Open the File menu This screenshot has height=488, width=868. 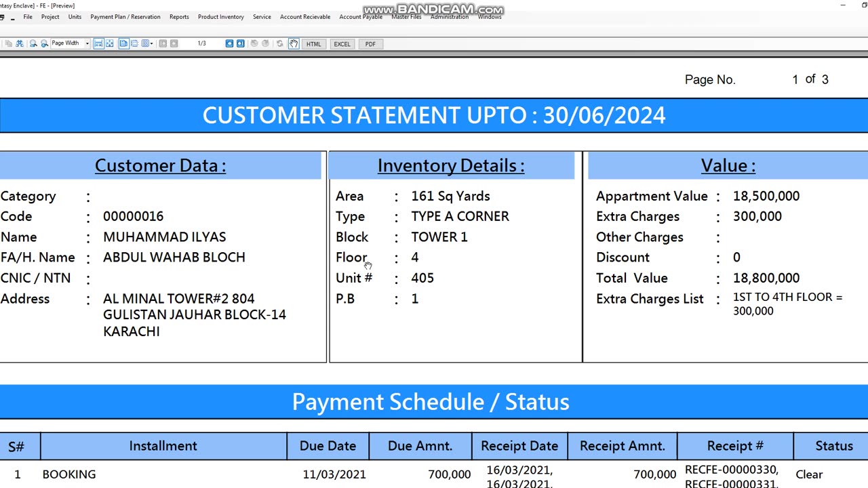28,17
